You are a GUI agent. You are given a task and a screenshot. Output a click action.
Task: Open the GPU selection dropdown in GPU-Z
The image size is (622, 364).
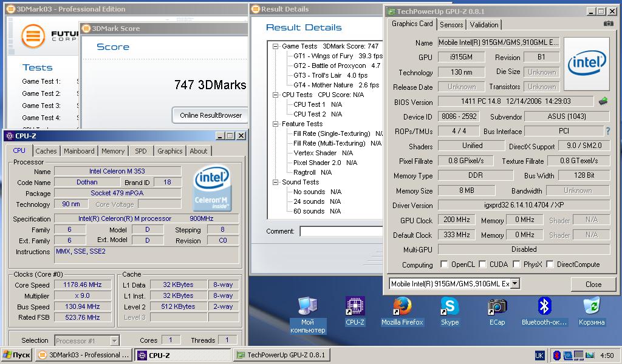pos(515,283)
